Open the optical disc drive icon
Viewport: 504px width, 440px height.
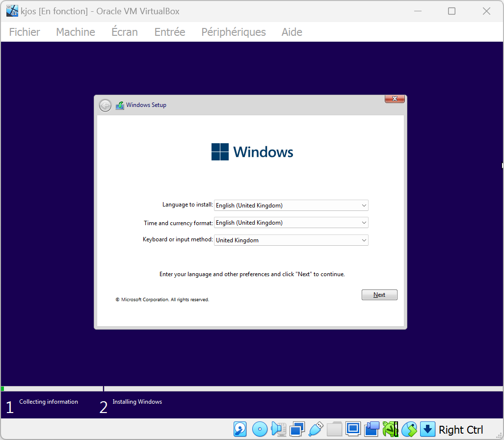(260, 429)
